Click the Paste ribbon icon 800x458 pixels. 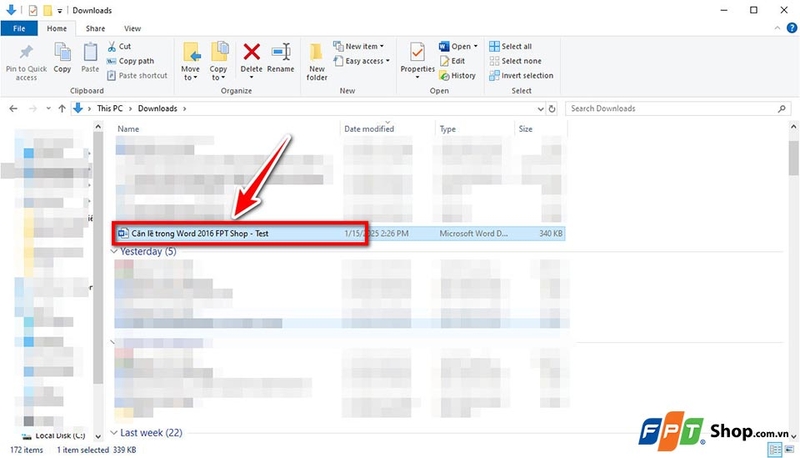[90, 52]
